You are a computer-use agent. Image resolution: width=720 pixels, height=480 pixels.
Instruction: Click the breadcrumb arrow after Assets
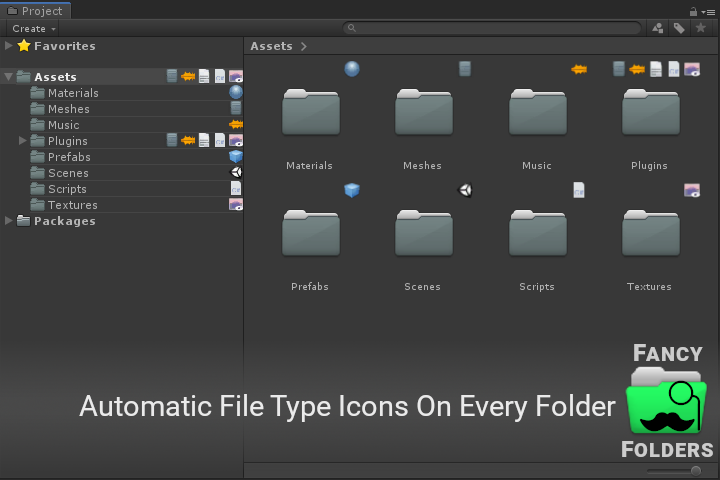[304, 46]
